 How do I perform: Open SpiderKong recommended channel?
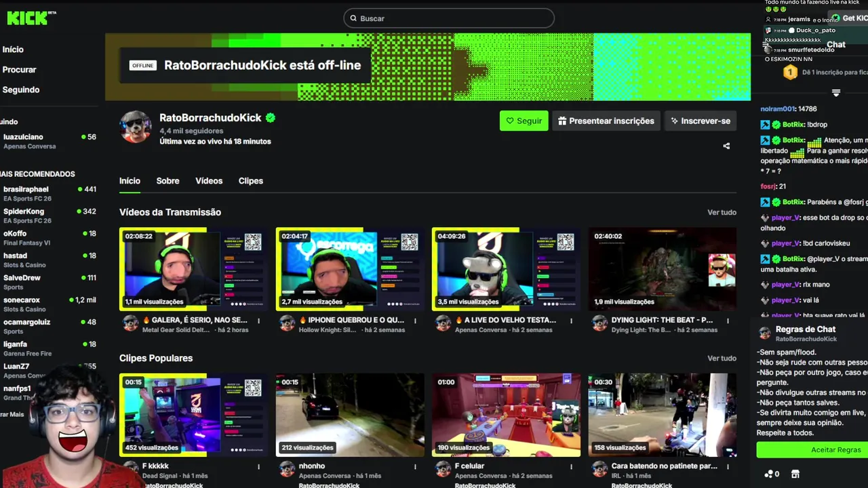tap(49, 216)
